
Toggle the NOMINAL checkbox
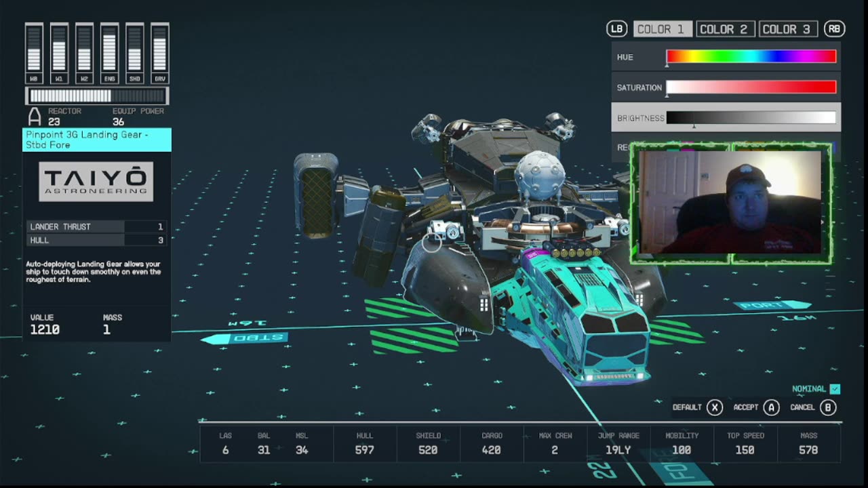pos(835,389)
